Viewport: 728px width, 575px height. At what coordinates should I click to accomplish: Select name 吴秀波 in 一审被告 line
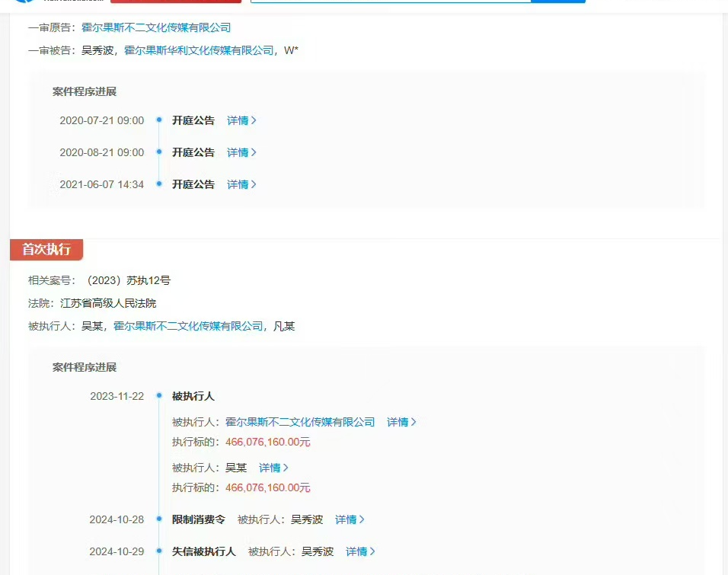click(97, 50)
